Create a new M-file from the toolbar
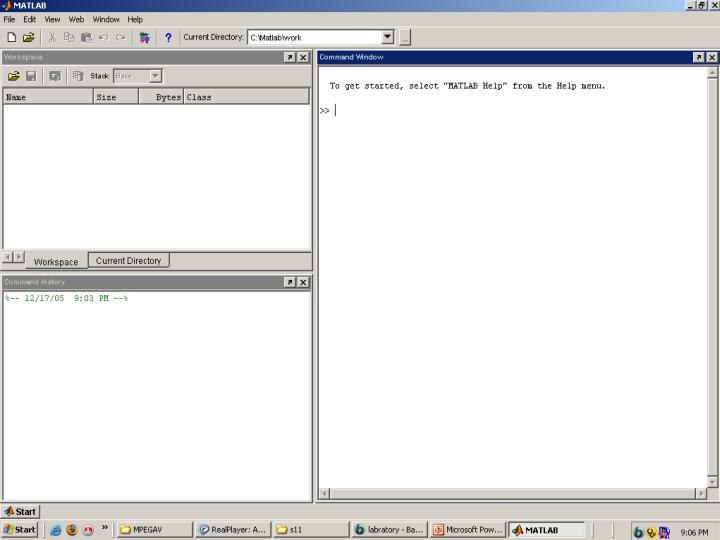The height and width of the screenshot is (540, 720). click(12, 37)
